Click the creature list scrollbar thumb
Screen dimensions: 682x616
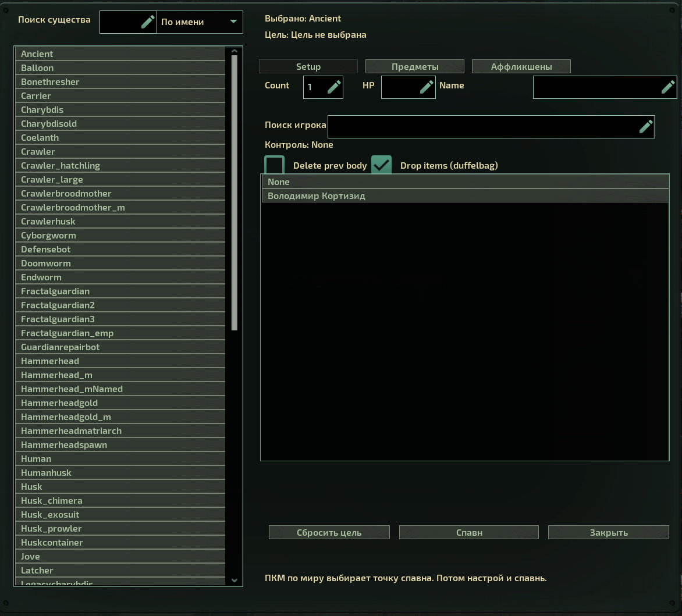235,193
